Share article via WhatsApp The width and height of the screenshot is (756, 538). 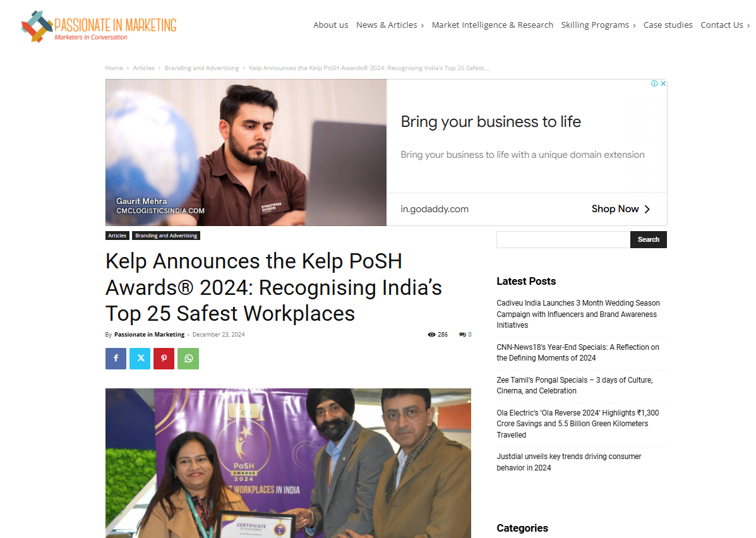(x=188, y=358)
